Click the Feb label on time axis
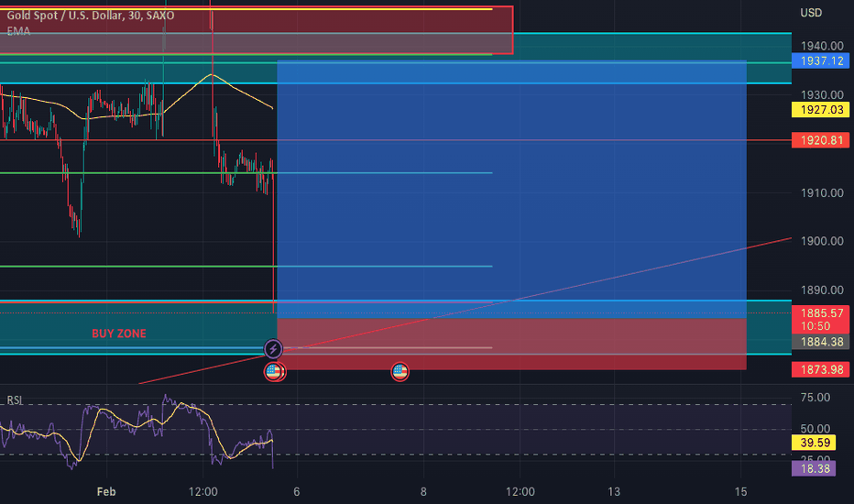 coord(106,491)
